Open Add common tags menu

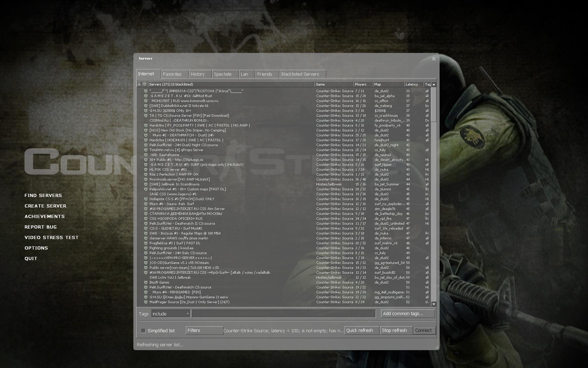(x=408, y=314)
